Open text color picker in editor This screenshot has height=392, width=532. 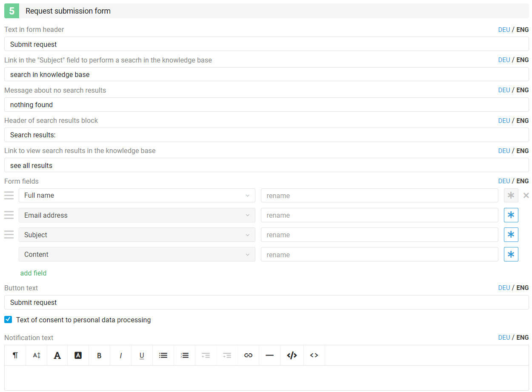pos(57,355)
